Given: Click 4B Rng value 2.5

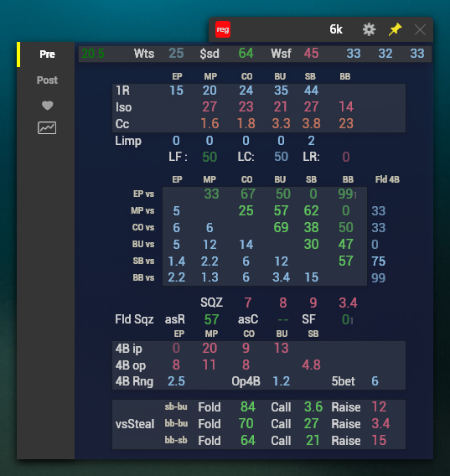Looking at the screenshot, I should (x=177, y=381).
